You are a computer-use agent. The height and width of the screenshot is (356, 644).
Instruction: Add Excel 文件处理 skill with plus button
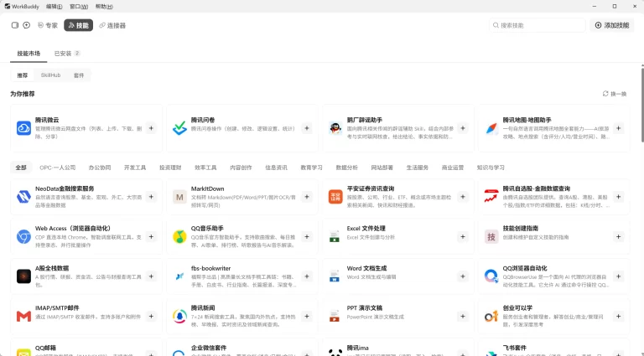[x=463, y=237]
